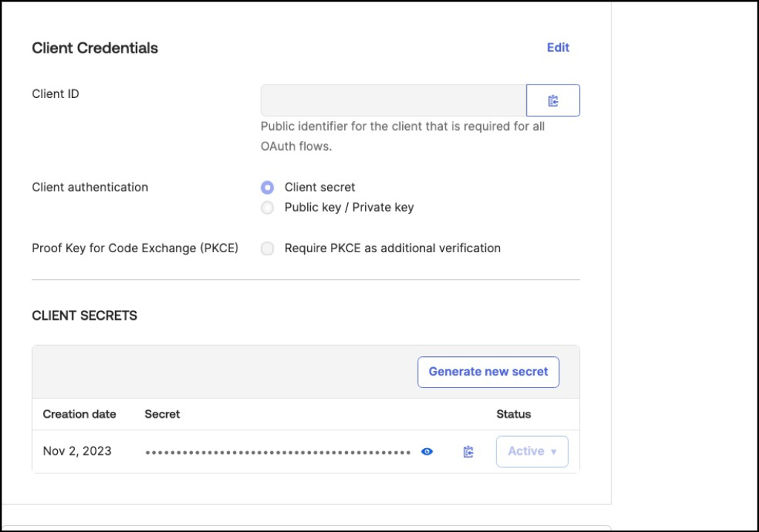This screenshot has height=532, width=759.
Task: Click the Proof Key for Code Exchange label
Action: click(135, 249)
